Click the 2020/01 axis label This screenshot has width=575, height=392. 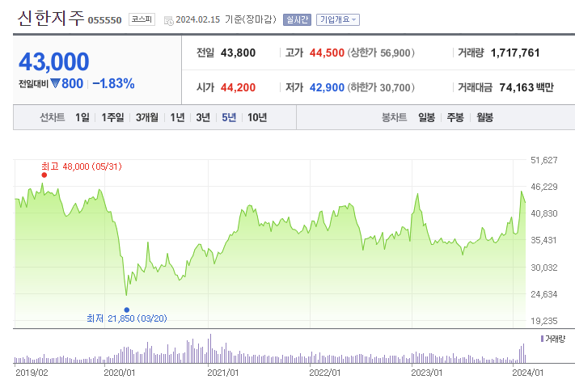(x=120, y=373)
